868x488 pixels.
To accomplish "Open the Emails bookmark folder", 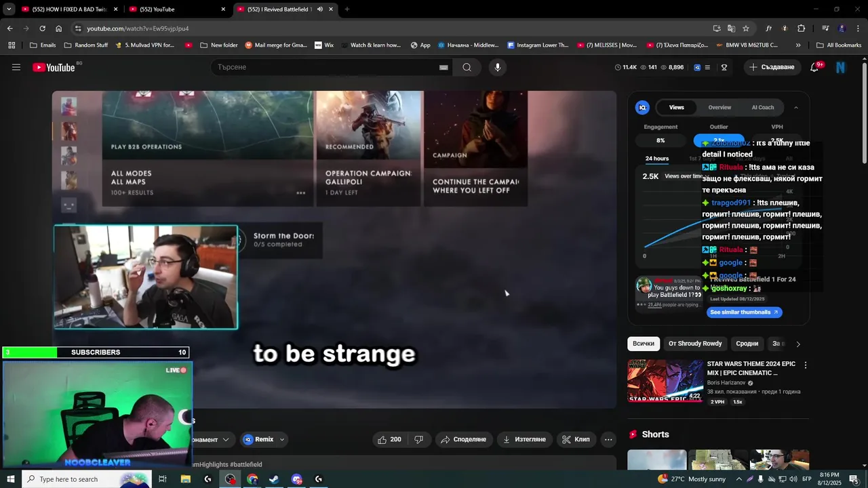I will pyautogui.click(x=43, y=45).
